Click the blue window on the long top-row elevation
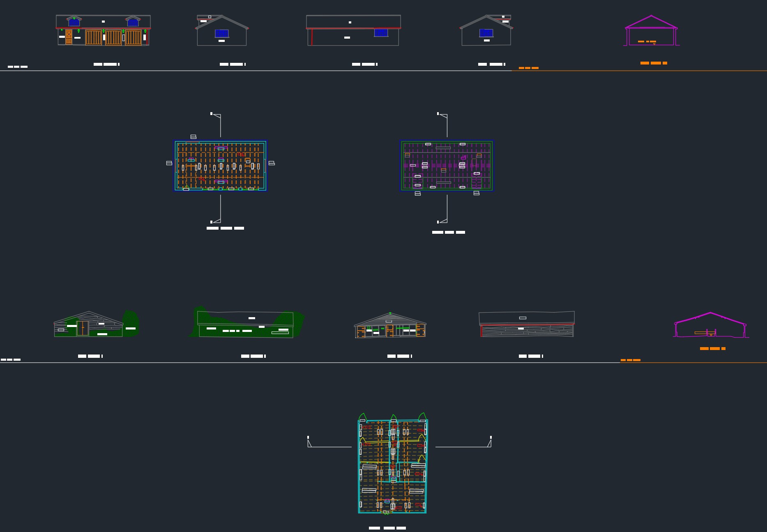The width and height of the screenshot is (767, 532). (381, 32)
